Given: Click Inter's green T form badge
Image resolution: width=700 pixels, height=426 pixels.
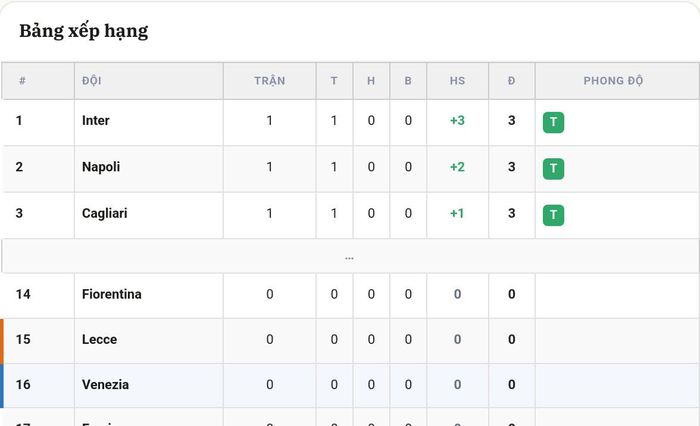Looking at the screenshot, I should click(x=553, y=122).
